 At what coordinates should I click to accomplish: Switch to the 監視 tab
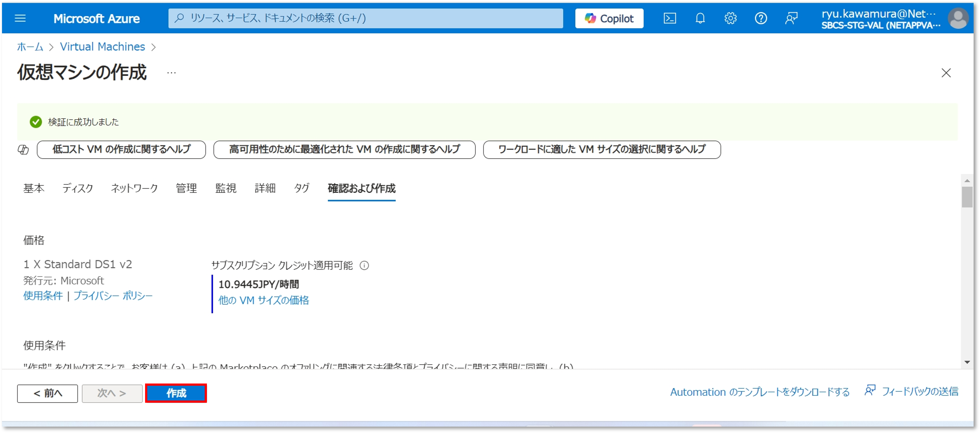[x=226, y=188]
